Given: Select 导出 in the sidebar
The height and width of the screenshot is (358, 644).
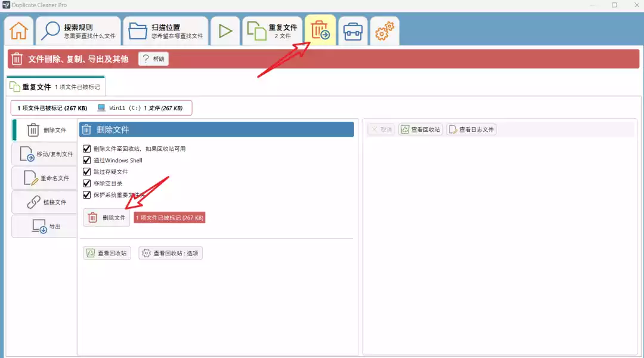Looking at the screenshot, I should click(x=45, y=226).
